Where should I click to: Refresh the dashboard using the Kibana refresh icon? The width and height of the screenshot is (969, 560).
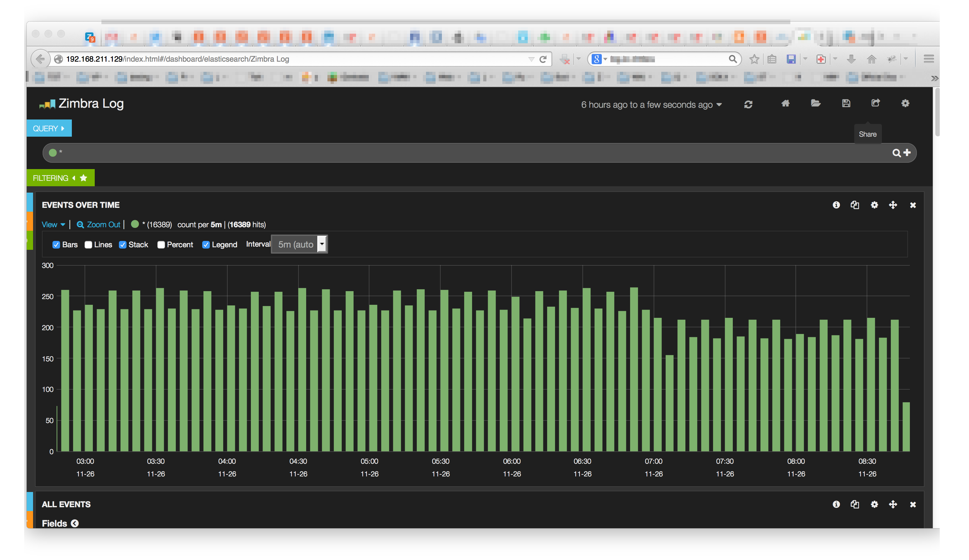(748, 104)
